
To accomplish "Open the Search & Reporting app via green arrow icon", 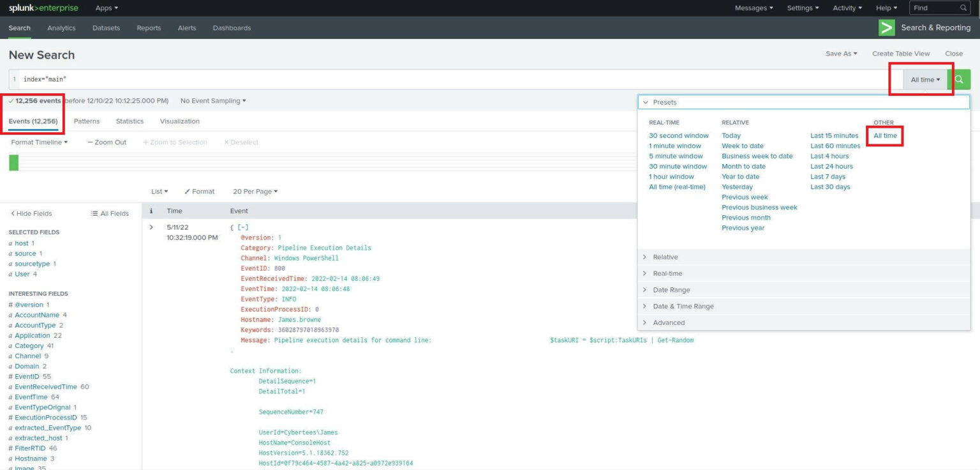I will [x=886, y=27].
